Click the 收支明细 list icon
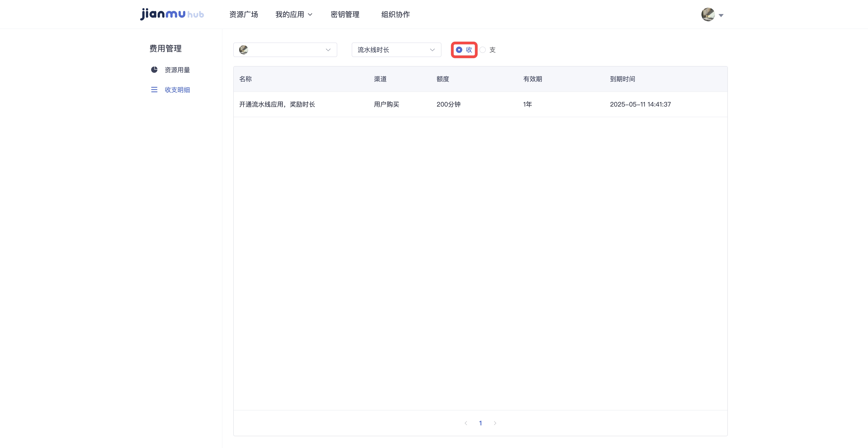Image resolution: width=868 pixels, height=448 pixels. 154,90
